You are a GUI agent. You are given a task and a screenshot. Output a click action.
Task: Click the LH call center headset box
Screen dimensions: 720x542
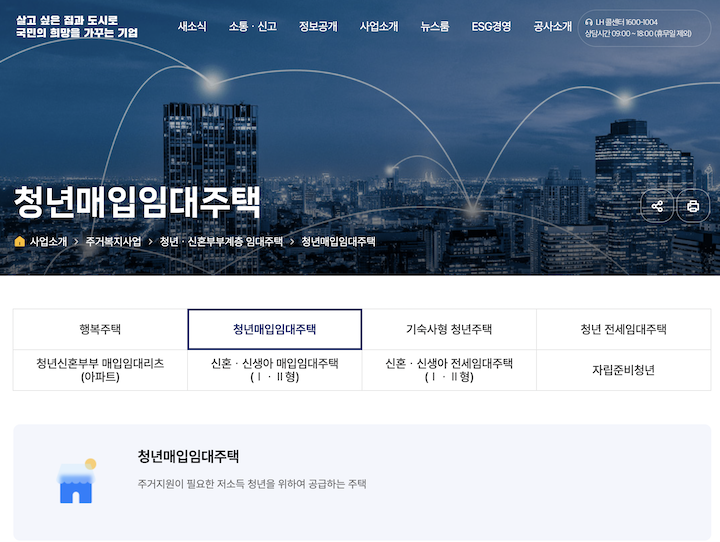(644, 28)
